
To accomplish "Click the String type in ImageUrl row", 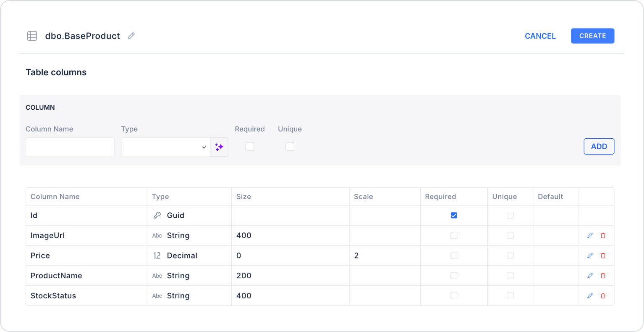I will (178, 235).
